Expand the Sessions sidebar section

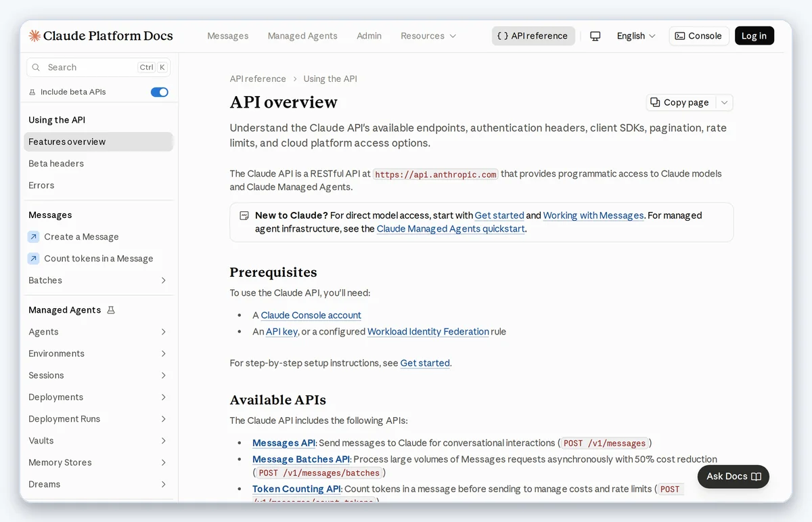pyautogui.click(x=98, y=375)
